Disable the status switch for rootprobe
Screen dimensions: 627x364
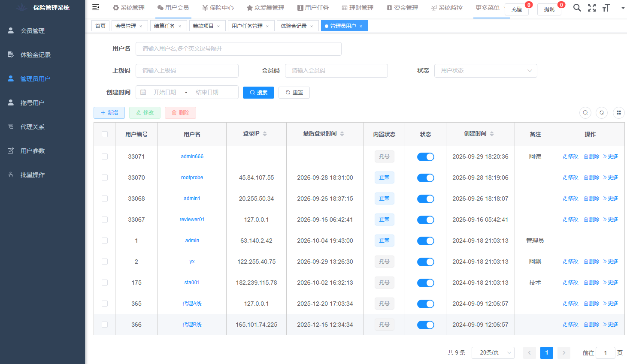(x=426, y=177)
